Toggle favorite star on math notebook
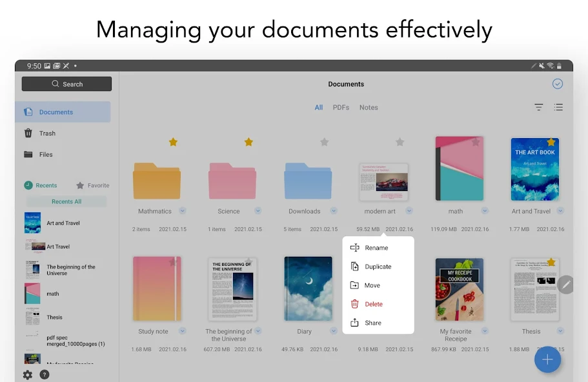Image resolution: width=588 pixels, height=382 pixels. 476,142
